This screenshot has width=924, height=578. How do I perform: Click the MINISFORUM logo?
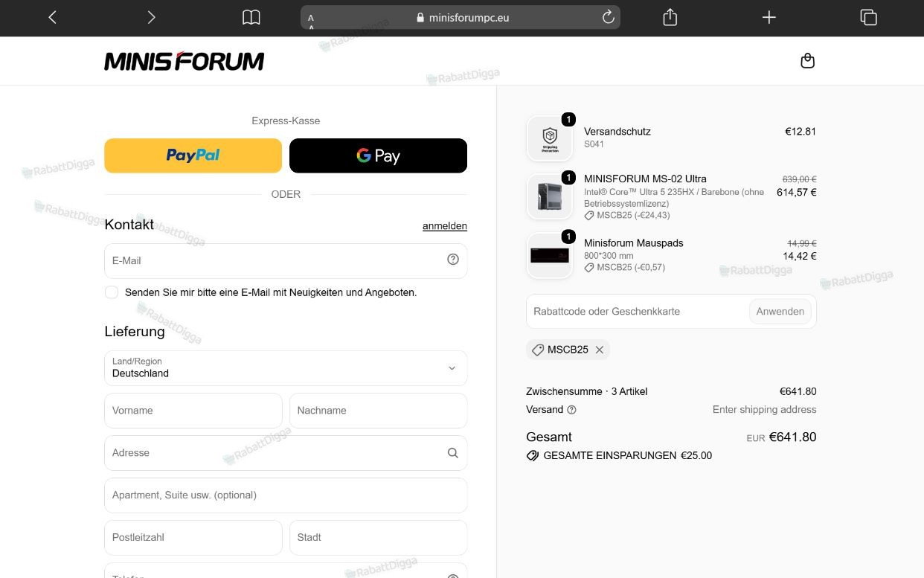[x=185, y=61]
